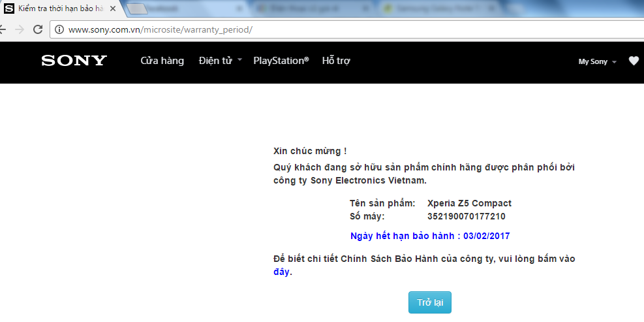
Task: Expand the Điện tử dropdown menu
Action: point(220,61)
